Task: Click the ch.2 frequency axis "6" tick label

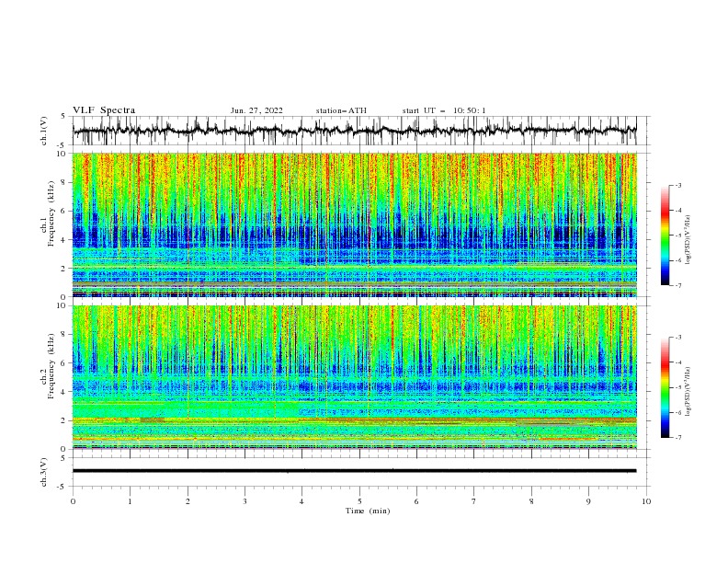Action: 64,363
